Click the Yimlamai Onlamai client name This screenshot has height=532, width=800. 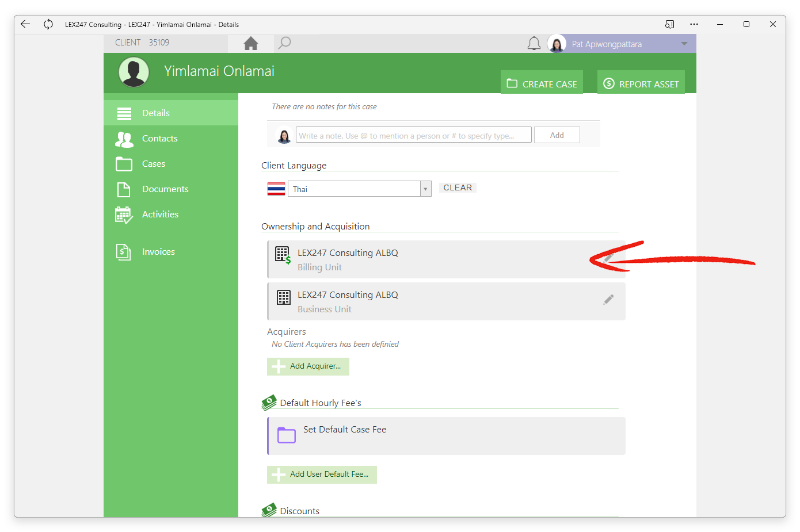[x=219, y=71]
